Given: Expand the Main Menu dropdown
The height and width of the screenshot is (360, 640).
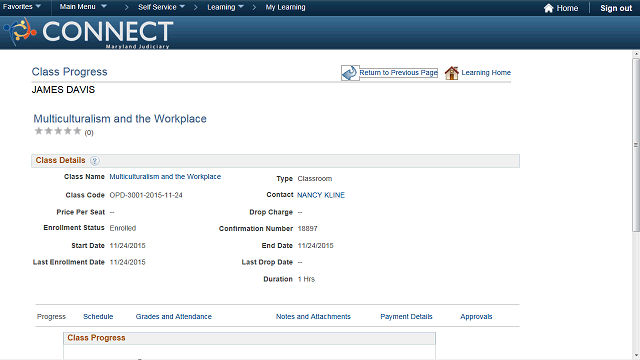Looking at the screenshot, I should (83, 7).
